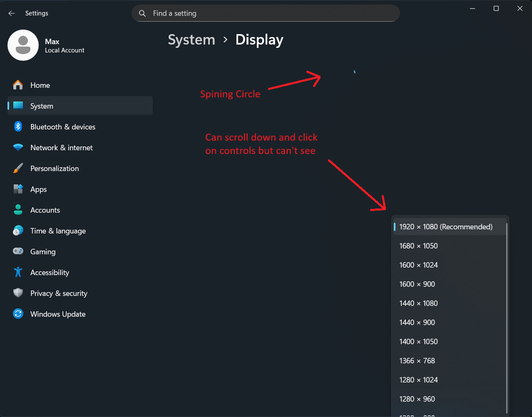The image size is (532, 417).
Task: Click the resolution list scrollbar
Action: (x=507, y=318)
